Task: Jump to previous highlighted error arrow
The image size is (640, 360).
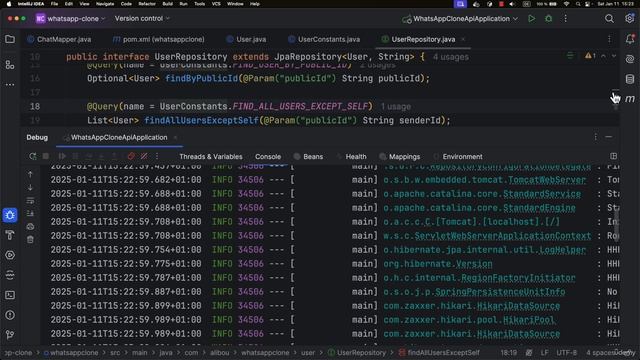Action: (x=603, y=56)
